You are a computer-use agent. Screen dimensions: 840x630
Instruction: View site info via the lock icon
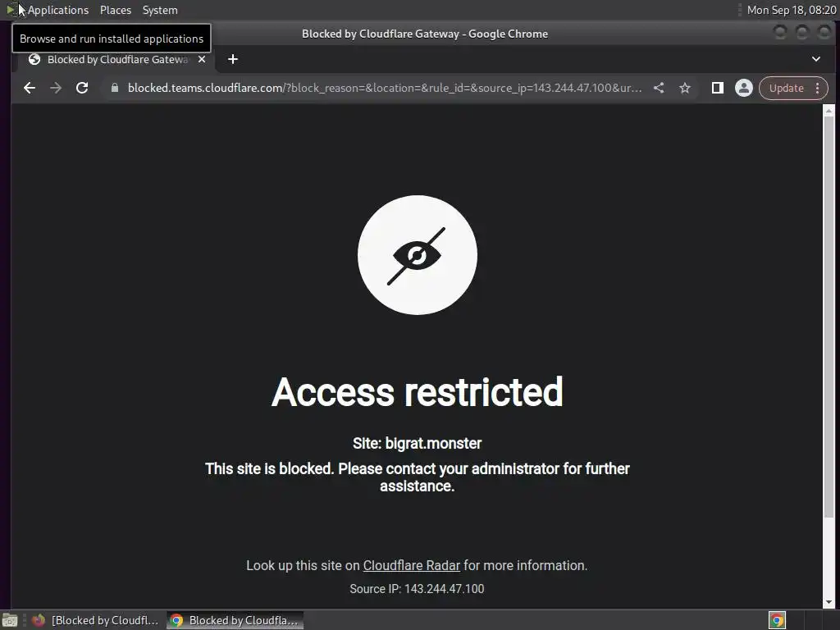(x=115, y=88)
